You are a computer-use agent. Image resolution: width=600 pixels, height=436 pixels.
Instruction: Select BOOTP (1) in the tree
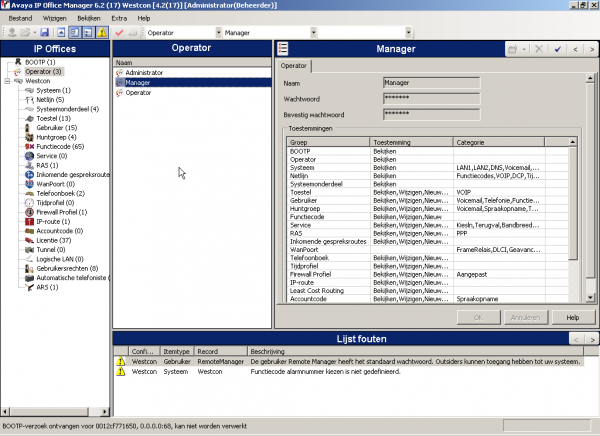point(40,62)
